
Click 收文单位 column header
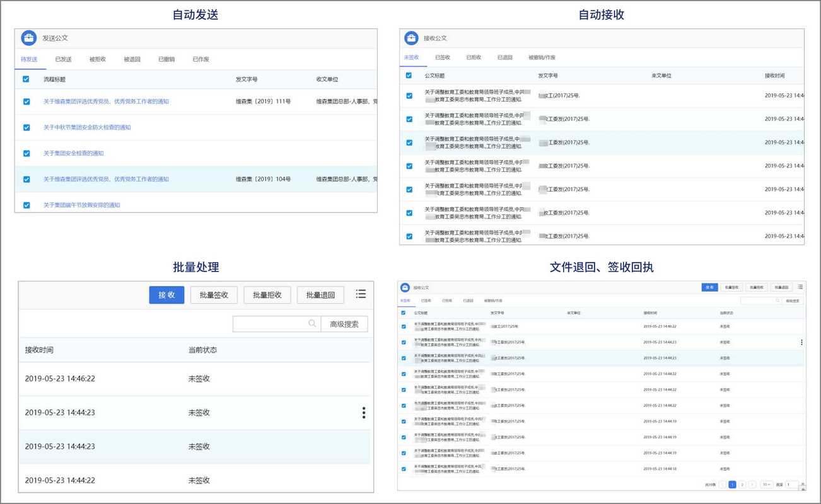(327, 79)
